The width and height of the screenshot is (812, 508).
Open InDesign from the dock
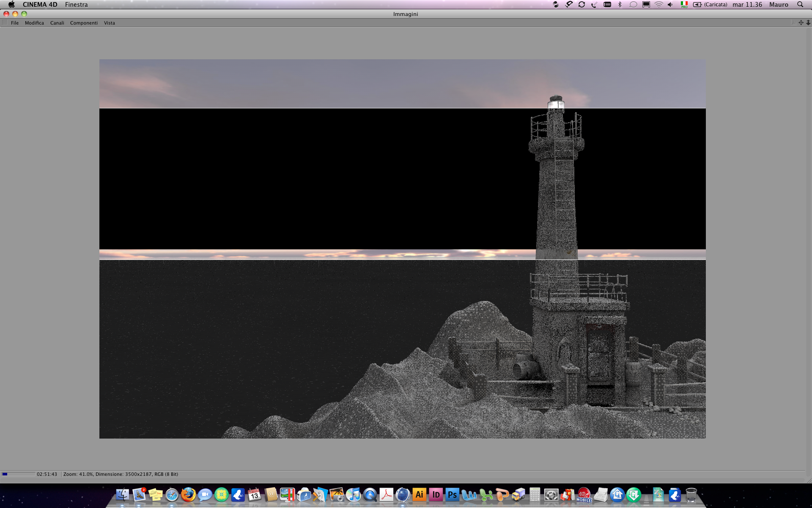[x=436, y=494]
